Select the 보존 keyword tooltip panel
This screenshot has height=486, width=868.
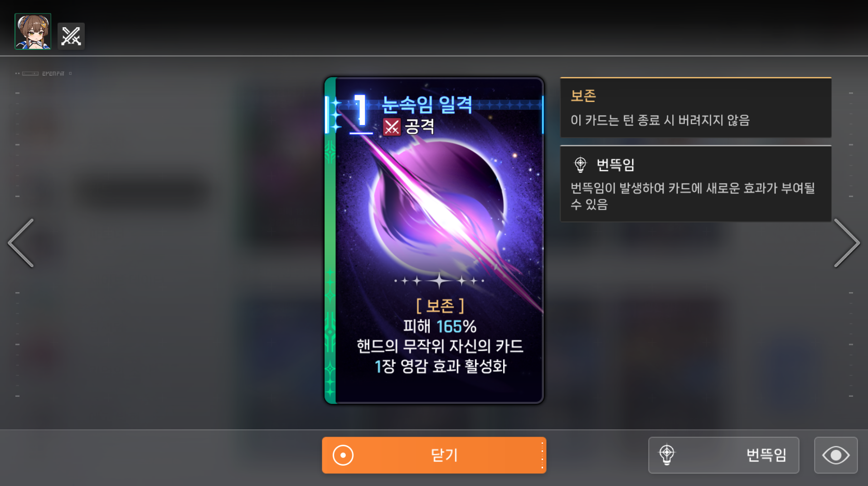696,107
